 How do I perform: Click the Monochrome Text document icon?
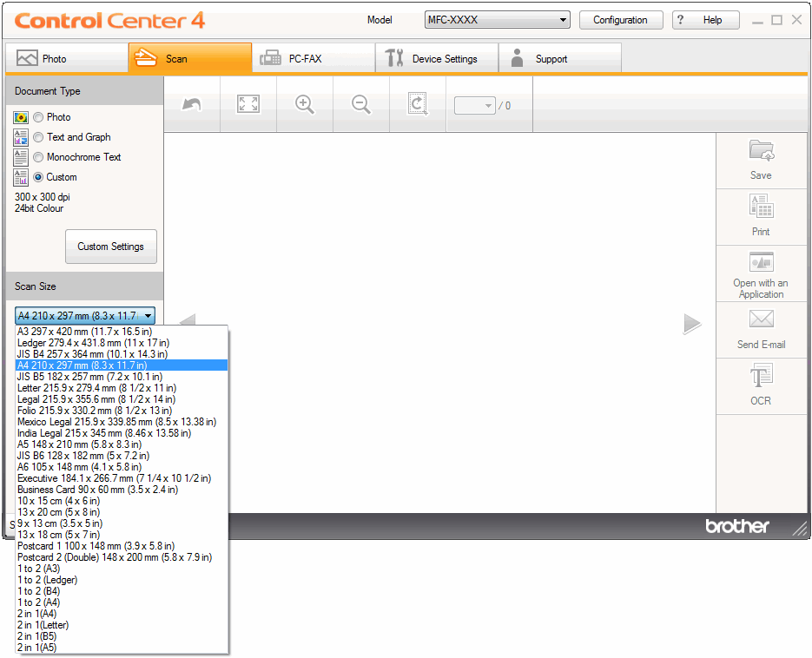click(21, 157)
